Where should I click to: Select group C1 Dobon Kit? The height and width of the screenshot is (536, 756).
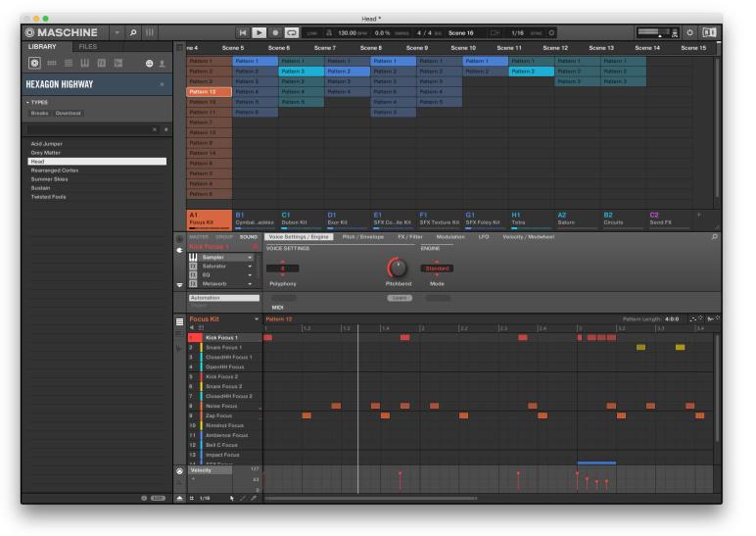click(301, 219)
